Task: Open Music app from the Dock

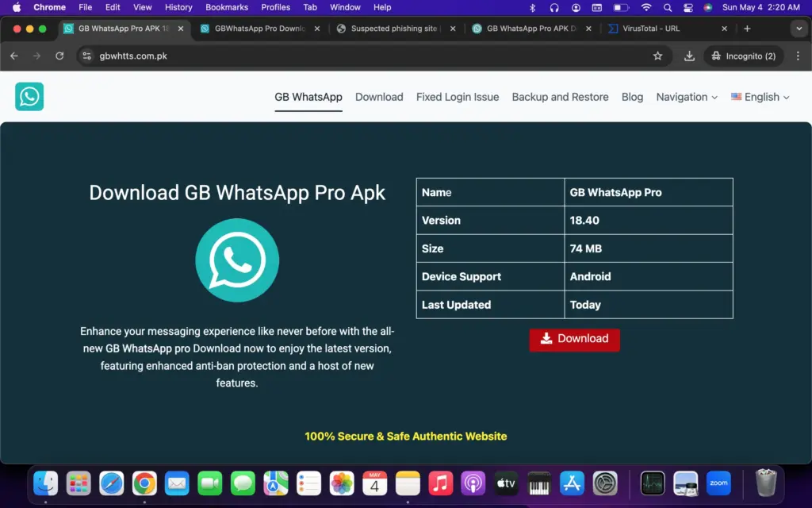Action: coord(440,483)
